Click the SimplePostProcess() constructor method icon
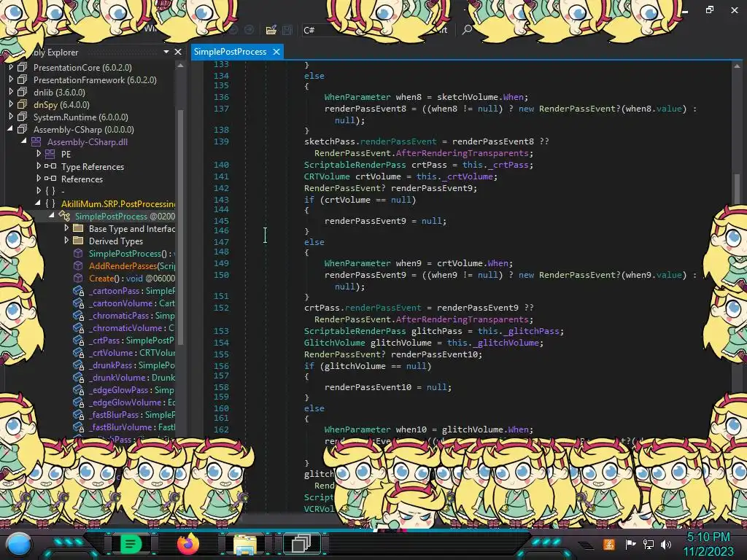This screenshot has height=560, width=747. [78, 253]
